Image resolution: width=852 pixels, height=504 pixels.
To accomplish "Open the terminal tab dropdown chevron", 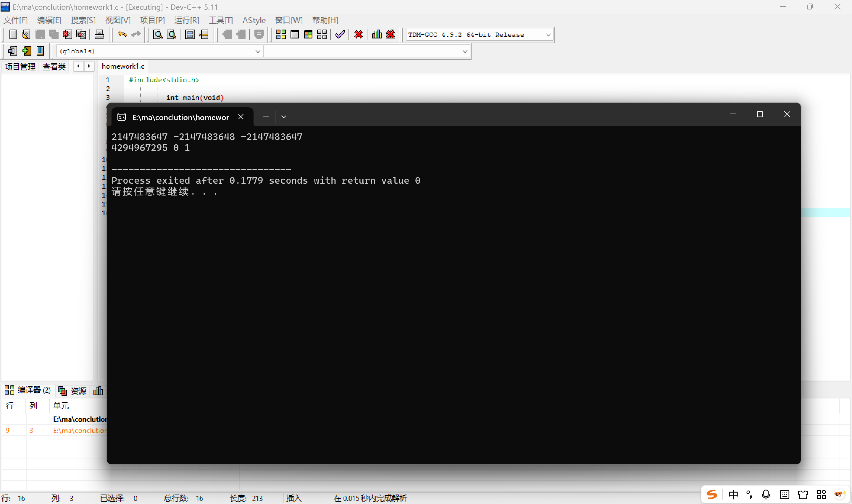I will tap(283, 117).
